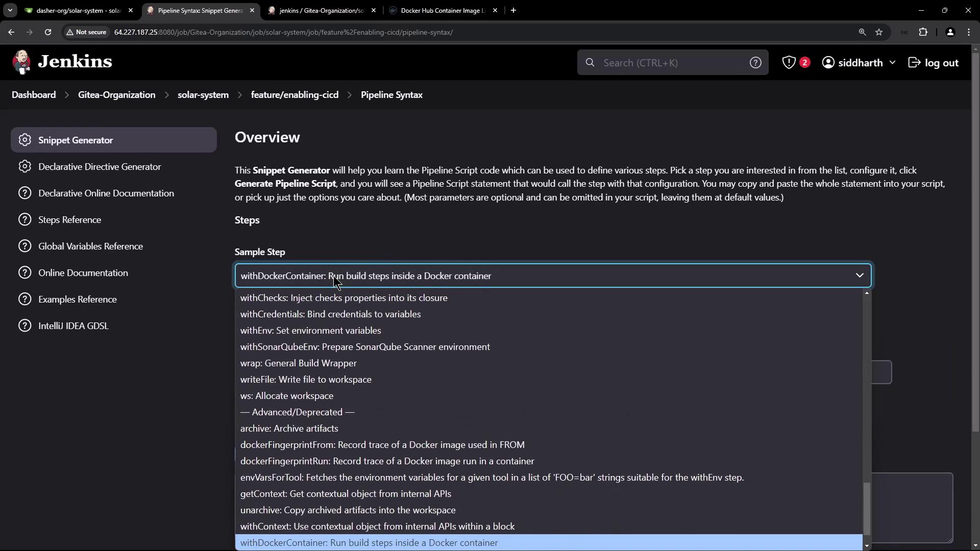Click the browser zoom magnifier icon
980x551 pixels.
[x=862, y=32]
